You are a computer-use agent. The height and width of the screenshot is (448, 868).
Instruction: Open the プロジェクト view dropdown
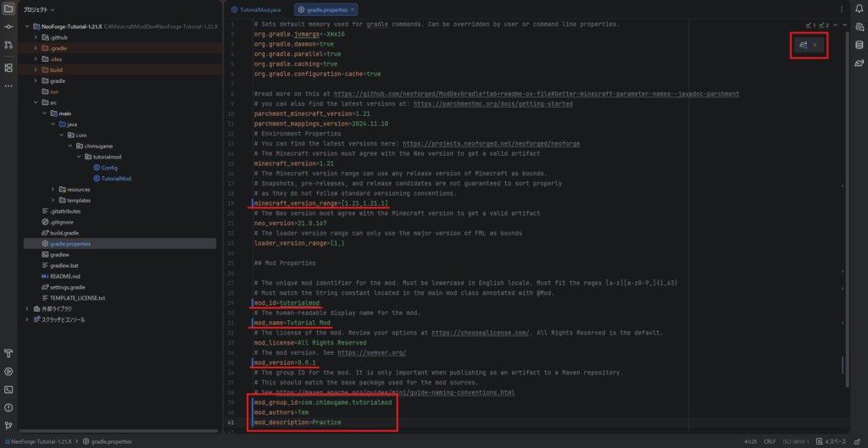coord(37,9)
